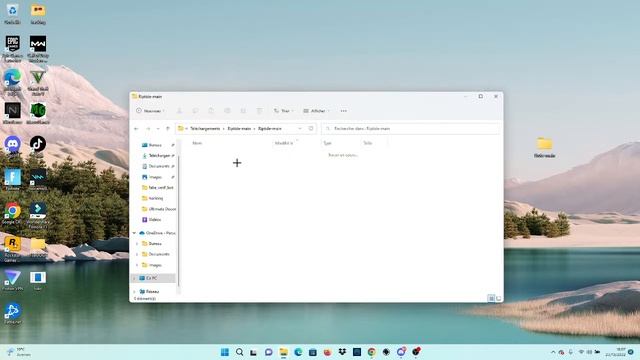Viewport: 640px width, 360px height.
Task: Open the Call of Duty MW desktop icon
Action: point(38,48)
